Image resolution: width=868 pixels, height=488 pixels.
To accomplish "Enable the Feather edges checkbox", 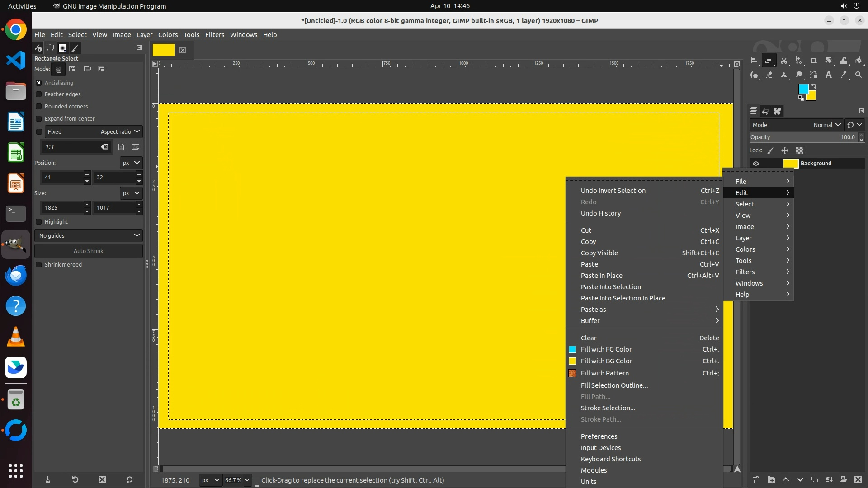I will click(x=39, y=94).
